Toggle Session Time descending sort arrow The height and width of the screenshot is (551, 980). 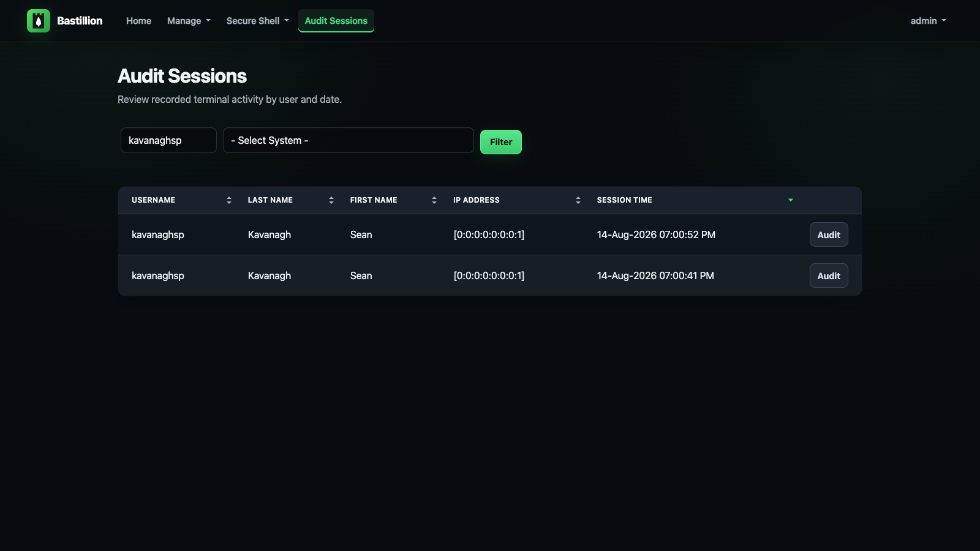pos(791,200)
